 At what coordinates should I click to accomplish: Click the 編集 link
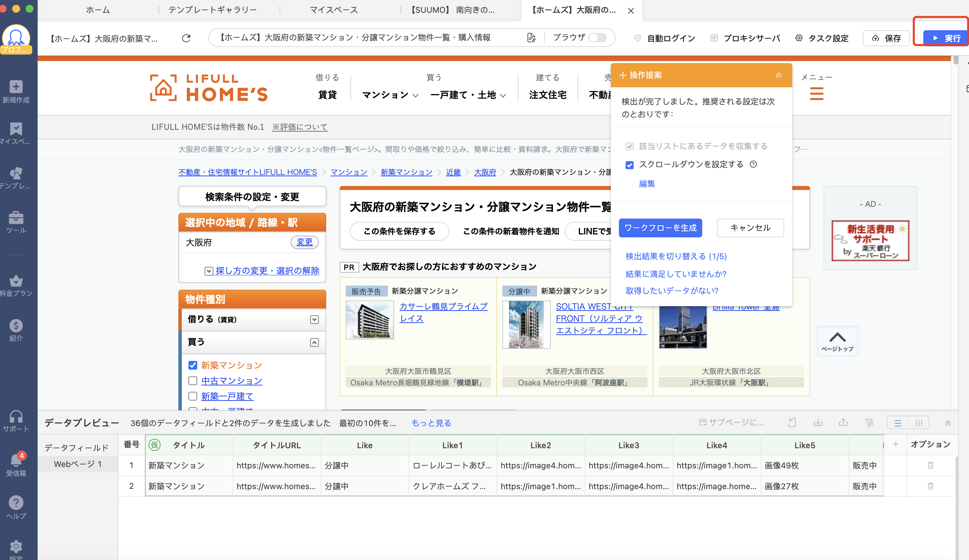coord(647,184)
